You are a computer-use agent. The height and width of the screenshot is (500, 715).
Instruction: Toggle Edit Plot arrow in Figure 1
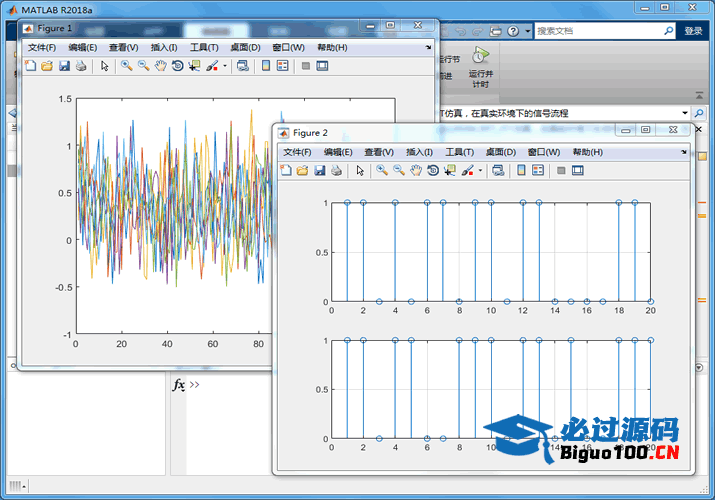coord(104,66)
